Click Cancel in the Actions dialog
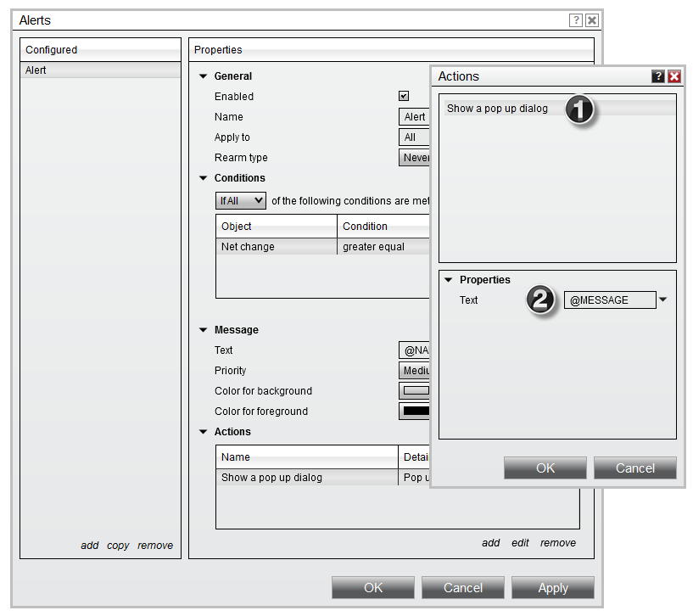The height and width of the screenshot is (616, 693). [634, 468]
